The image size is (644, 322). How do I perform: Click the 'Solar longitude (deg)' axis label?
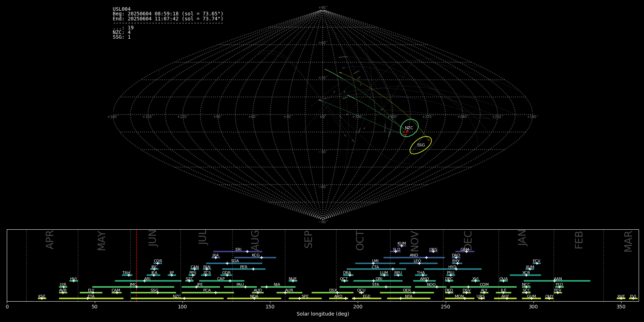[322, 314]
